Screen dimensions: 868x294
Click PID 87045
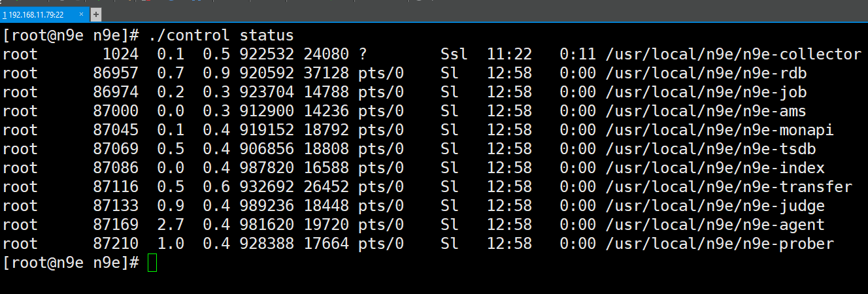116,130
